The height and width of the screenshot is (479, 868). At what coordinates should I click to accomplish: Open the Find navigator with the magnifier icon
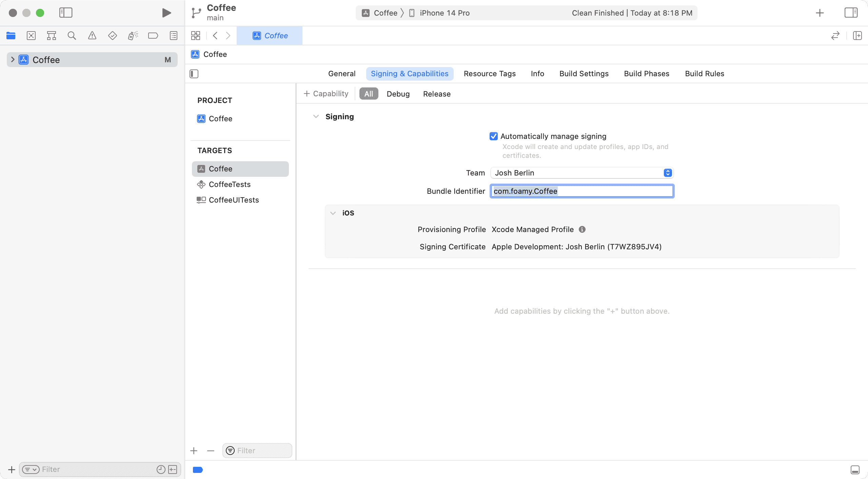(72, 35)
